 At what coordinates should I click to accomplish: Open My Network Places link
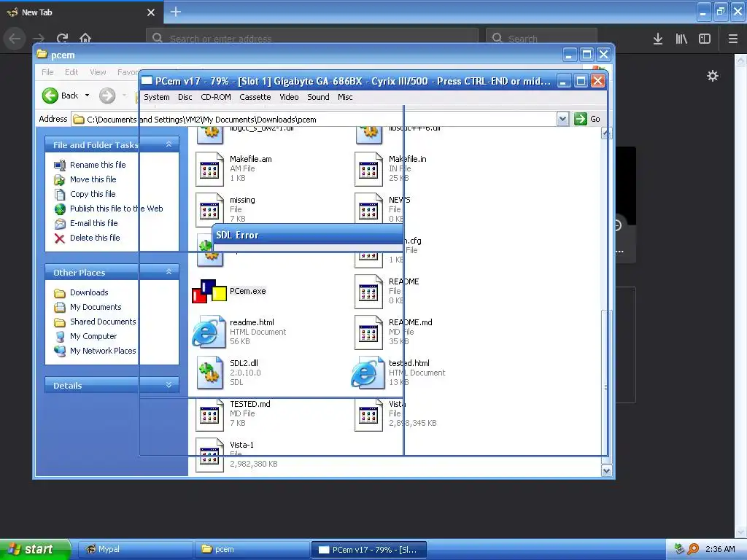pyautogui.click(x=103, y=351)
